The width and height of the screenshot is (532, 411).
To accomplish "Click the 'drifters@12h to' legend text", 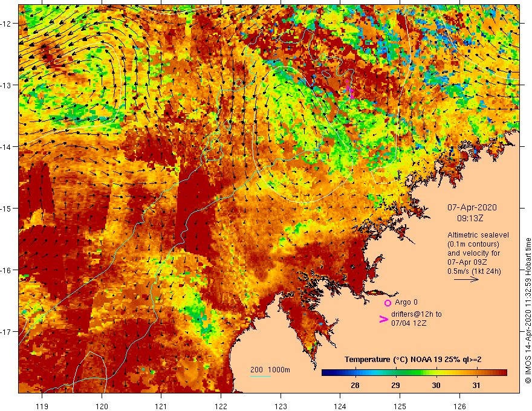I will (417, 314).
